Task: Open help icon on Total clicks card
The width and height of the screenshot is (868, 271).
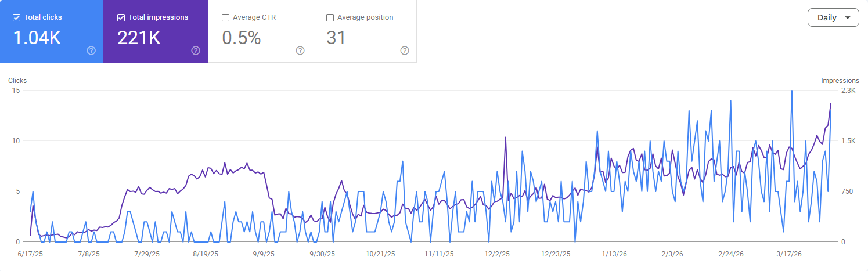Action: pyautogui.click(x=91, y=50)
